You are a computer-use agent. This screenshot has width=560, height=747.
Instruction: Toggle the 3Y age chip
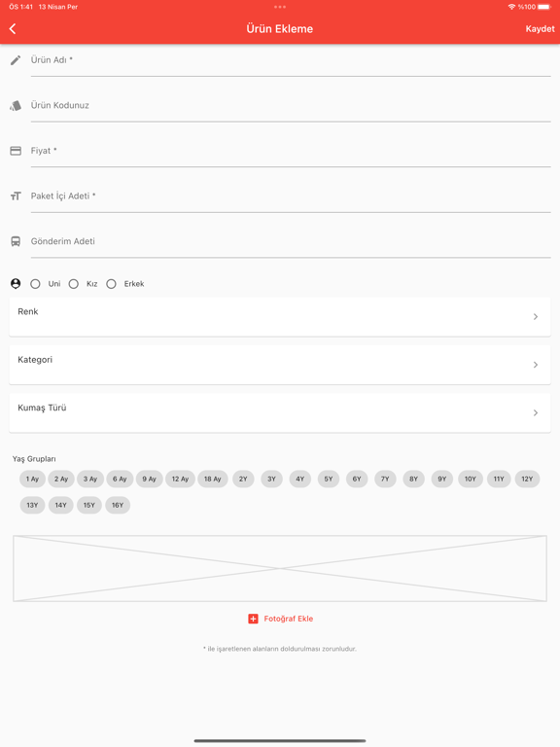271,479
